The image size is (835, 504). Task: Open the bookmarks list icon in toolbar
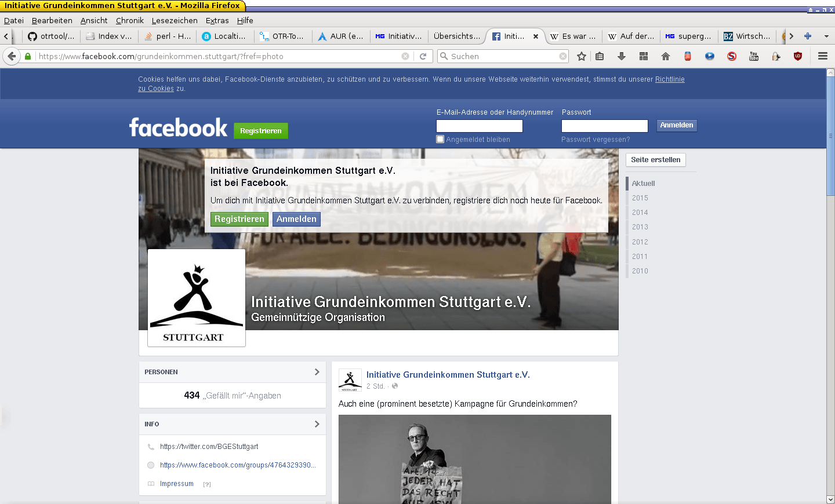600,56
